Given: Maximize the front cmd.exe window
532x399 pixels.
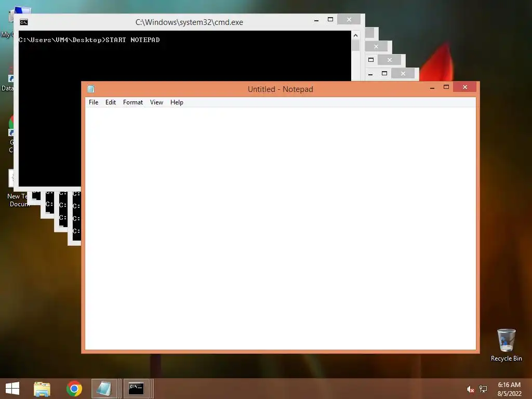Looking at the screenshot, I should [330, 20].
